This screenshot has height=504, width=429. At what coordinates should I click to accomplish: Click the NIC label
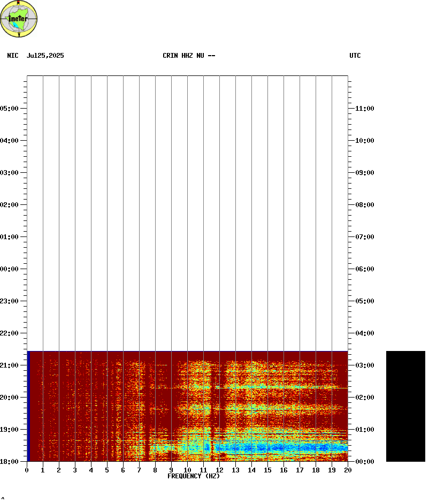coord(13,56)
